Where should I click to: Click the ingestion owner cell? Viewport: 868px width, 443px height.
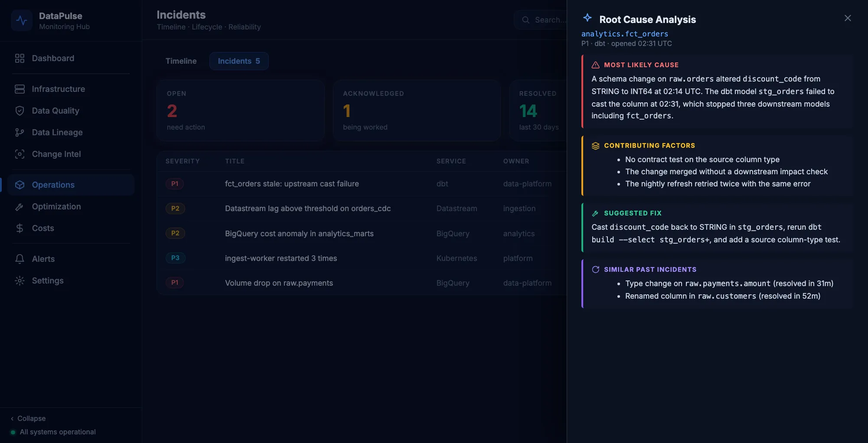click(x=519, y=208)
